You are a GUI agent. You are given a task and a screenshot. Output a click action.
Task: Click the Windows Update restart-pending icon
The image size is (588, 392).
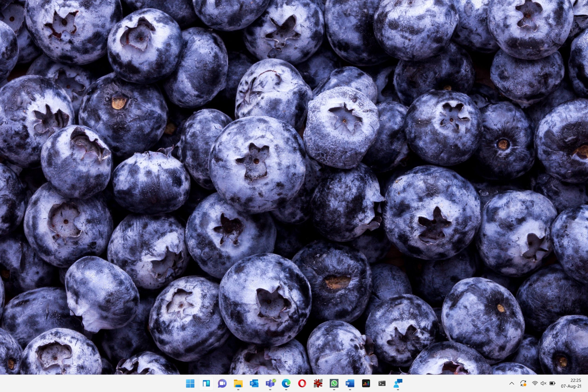523,383
